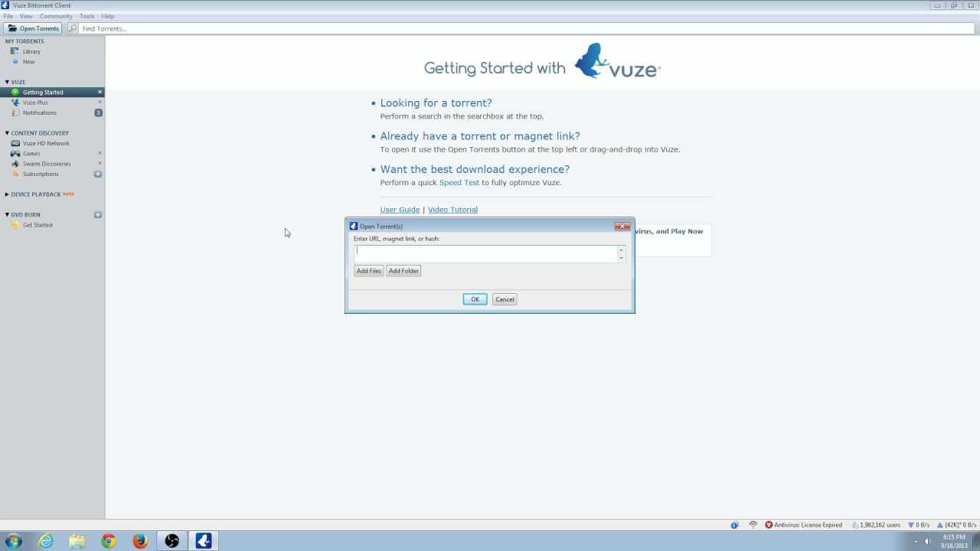Open the Library in My Torrents

coord(31,51)
